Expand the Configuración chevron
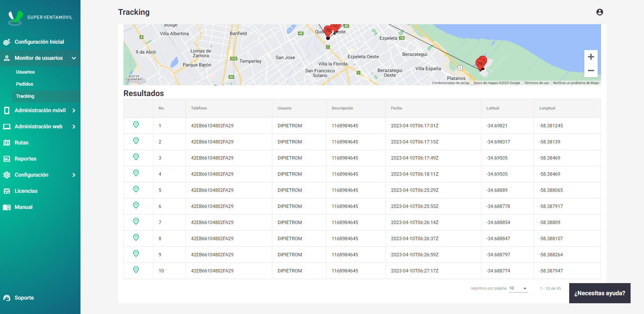The height and width of the screenshot is (314, 644). click(74, 175)
